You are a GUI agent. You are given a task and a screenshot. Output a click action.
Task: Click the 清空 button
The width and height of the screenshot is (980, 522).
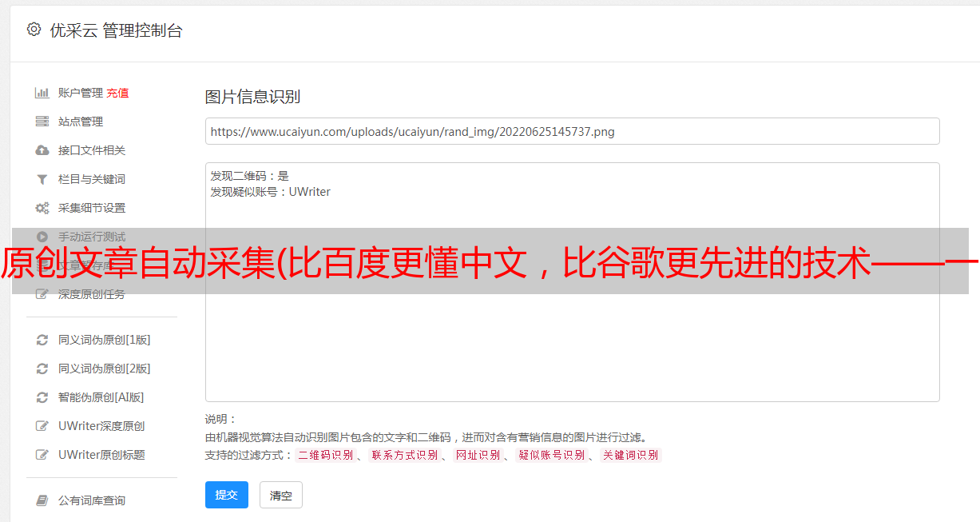(x=281, y=495)
